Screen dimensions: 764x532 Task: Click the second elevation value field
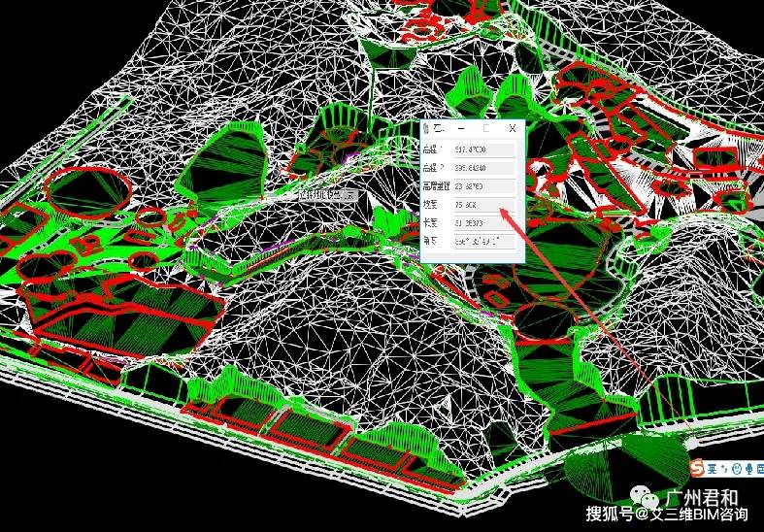[484, 168]
